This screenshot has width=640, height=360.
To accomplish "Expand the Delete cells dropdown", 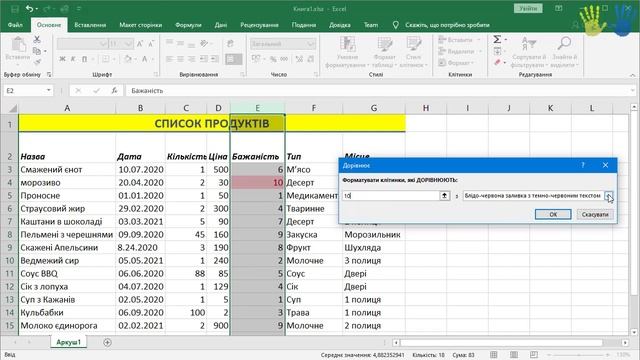I will coord(480,51).
